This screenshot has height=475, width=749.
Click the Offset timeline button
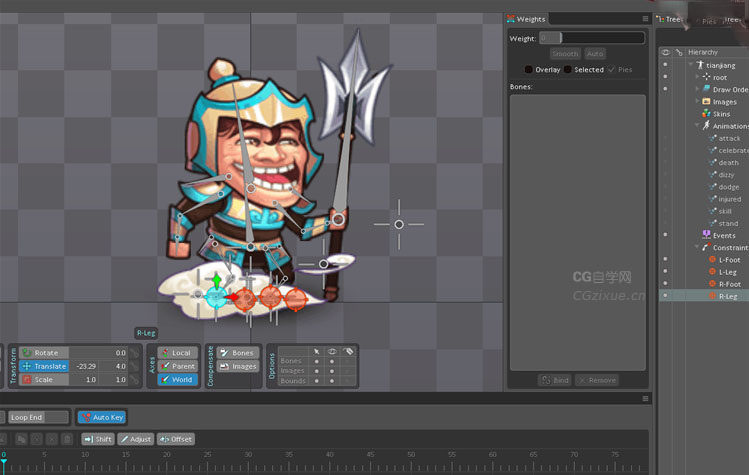176,439
